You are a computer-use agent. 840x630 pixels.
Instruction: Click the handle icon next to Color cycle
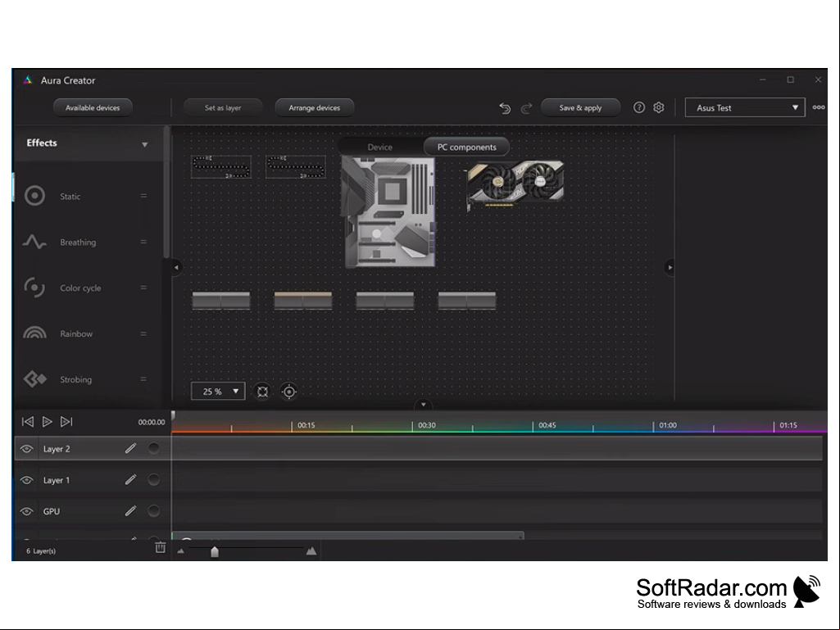click(x=143, y=288)
